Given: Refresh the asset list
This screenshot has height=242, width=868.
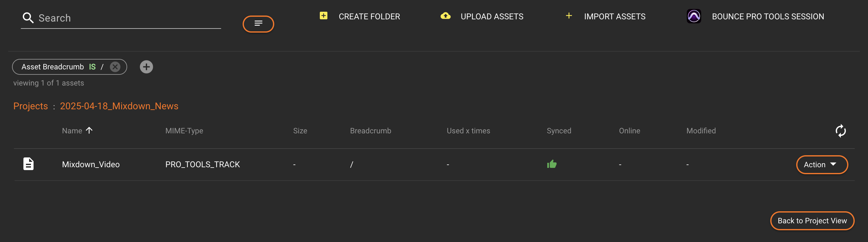Looking at the screenshot, I should coord(840,131).
